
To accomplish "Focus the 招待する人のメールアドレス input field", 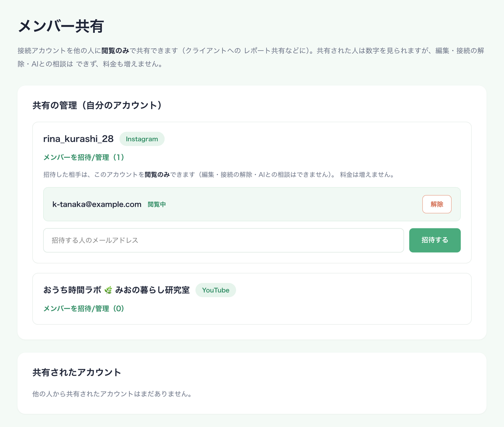I will click(x=223, y=240).
